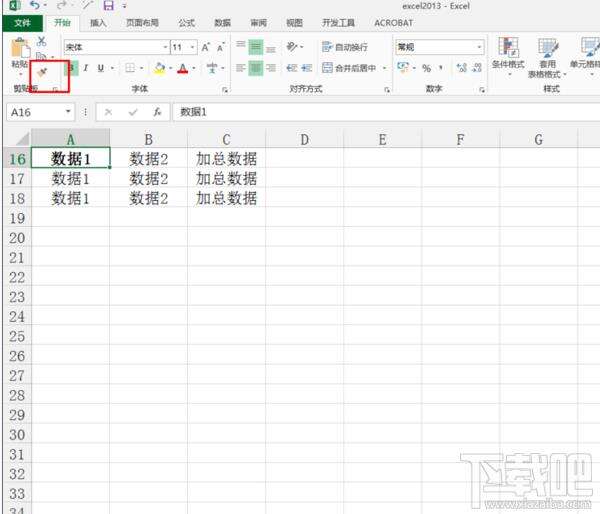Image resolution: width=600 pixels, height=514 pixels.
Task: Select cell C17 containing 加总数据
Action: 226,178
